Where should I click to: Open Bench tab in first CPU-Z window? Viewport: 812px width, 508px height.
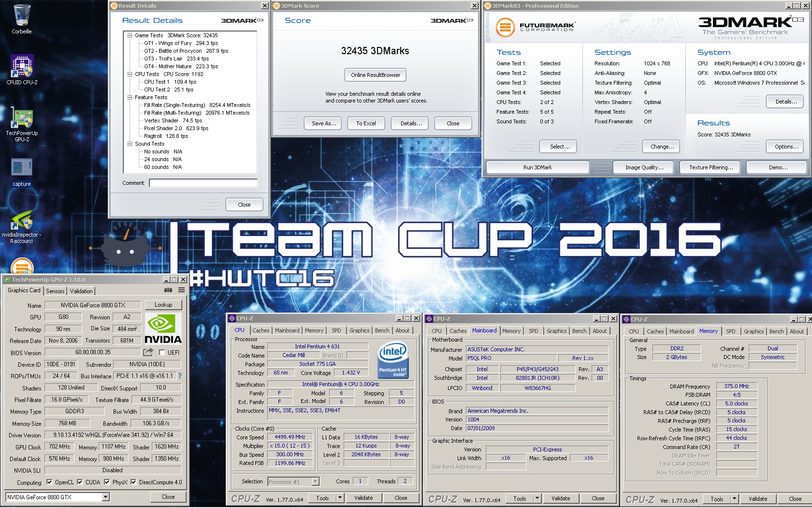click(x=382, y=330)
